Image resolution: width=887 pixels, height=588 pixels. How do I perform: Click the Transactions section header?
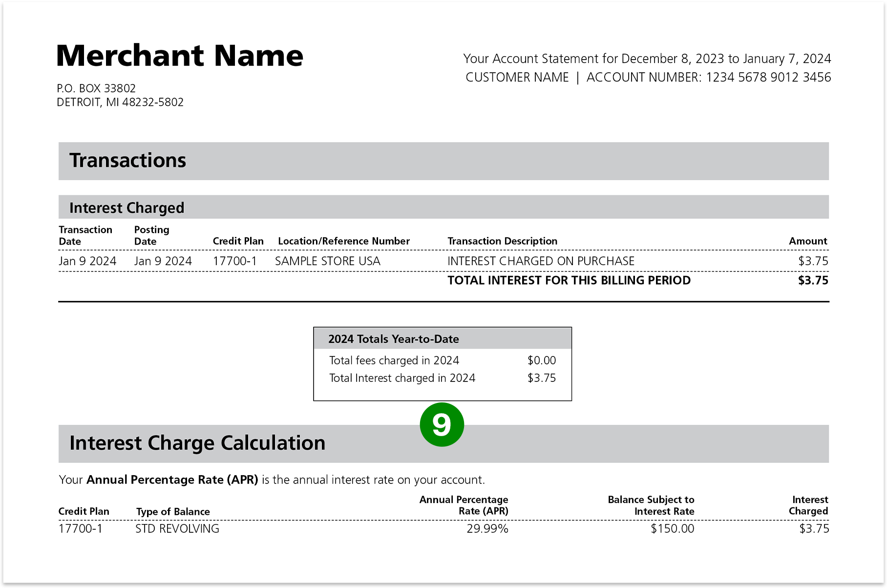coord(443,161)
